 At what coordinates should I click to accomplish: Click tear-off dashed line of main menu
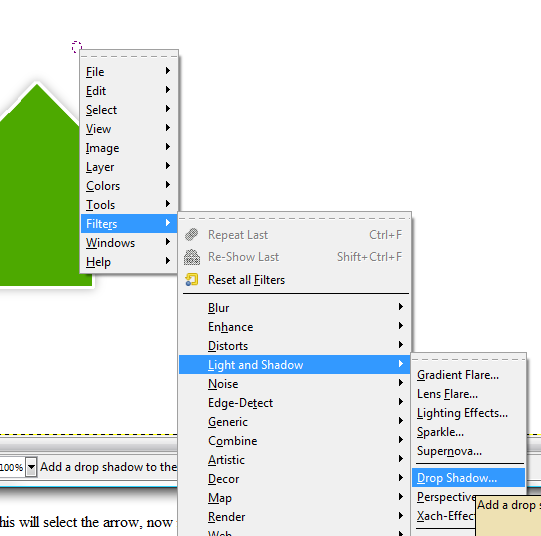coord(129,56)
